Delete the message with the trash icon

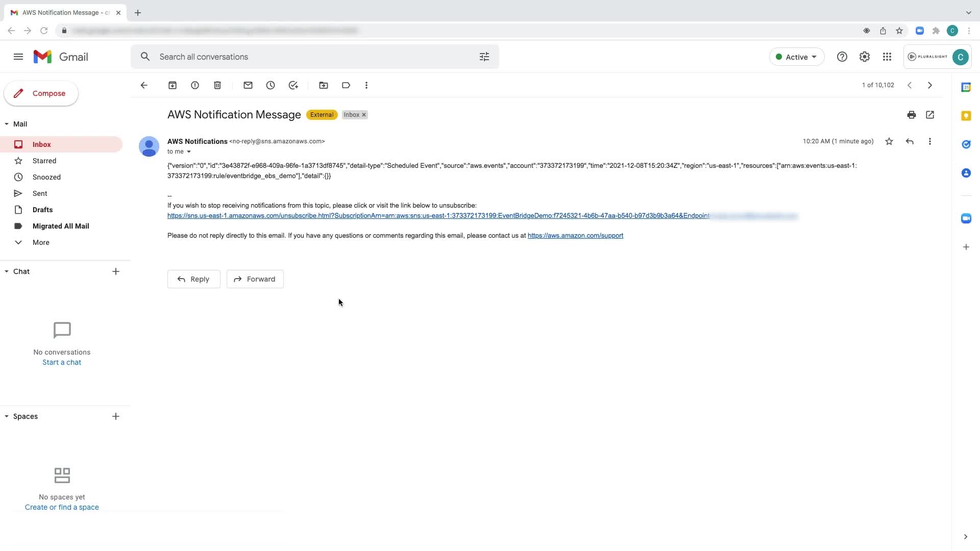coord(217,85)
